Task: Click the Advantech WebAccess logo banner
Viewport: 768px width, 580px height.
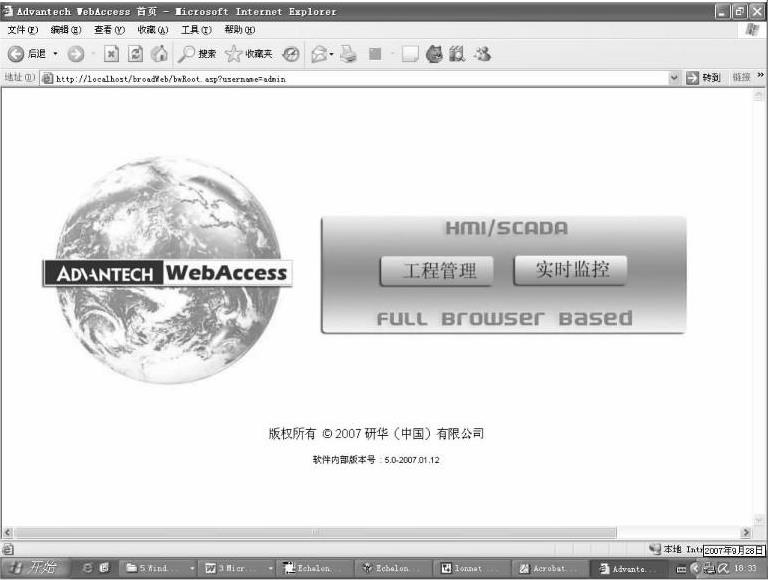Action: point(168,273)
